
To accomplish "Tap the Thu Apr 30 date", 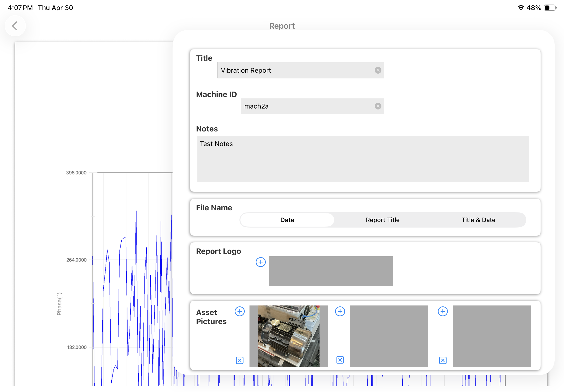I will (55, 8).
